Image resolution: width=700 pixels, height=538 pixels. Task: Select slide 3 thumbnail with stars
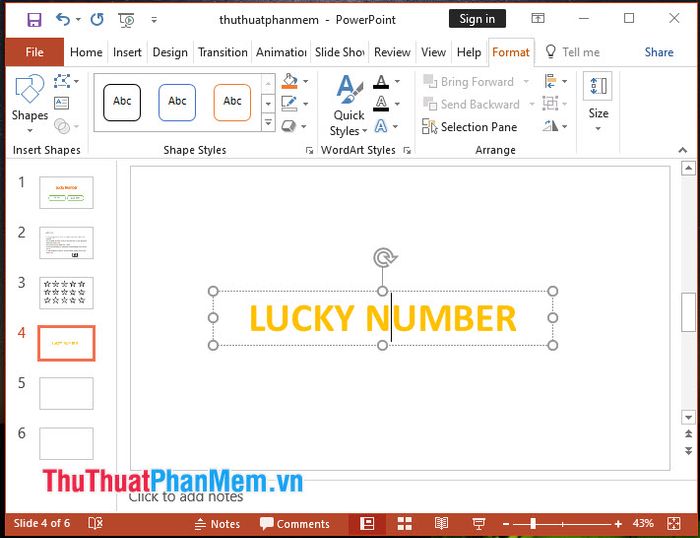(66, 293)
